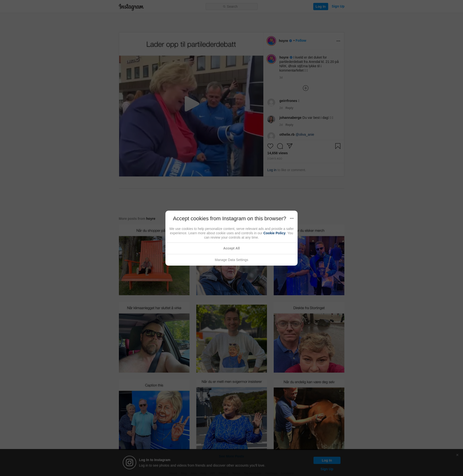Click the 14,658 views count

tap(277, 153)
